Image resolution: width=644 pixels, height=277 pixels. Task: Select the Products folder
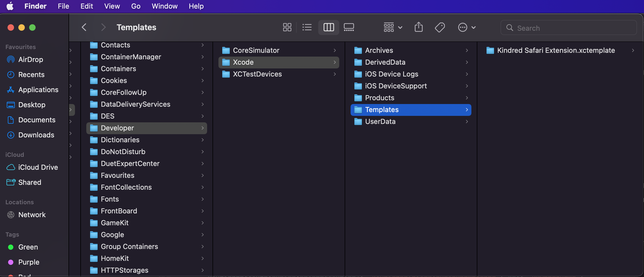point(411,98)
